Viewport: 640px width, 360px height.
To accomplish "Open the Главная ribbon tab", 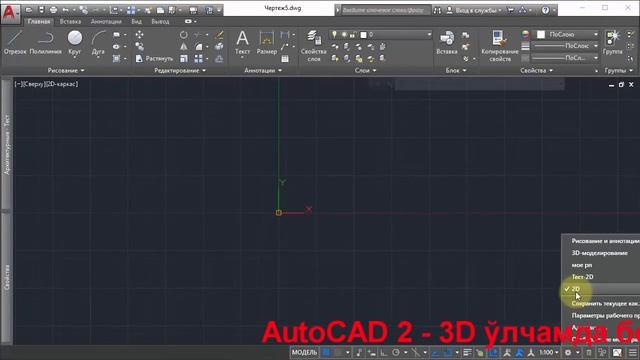I will click(39, 21).
